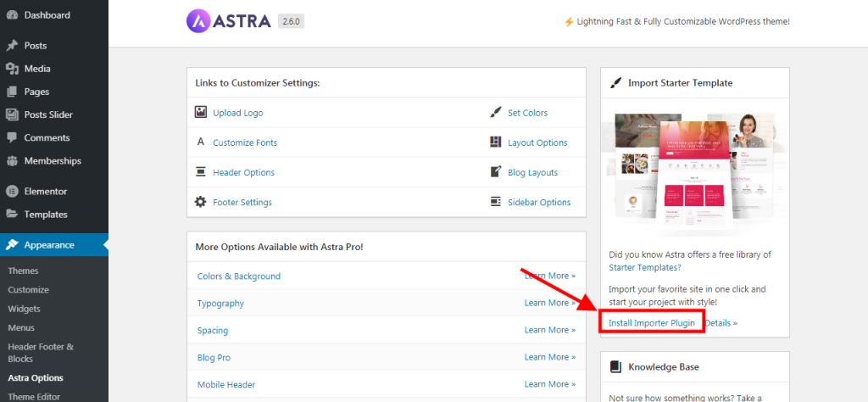Open Header Footer & Blocks submenu
This screenshot has height=402, width=868.
(x=41, y=353)
